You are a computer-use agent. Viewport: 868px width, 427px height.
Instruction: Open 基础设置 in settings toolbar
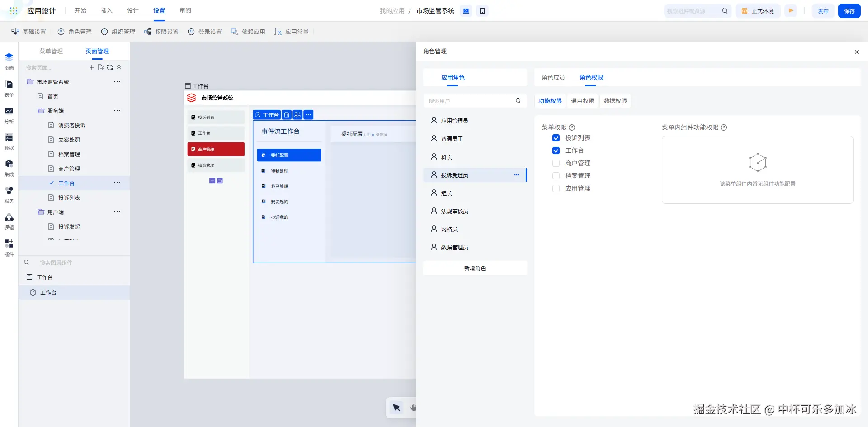pos(29,32)
